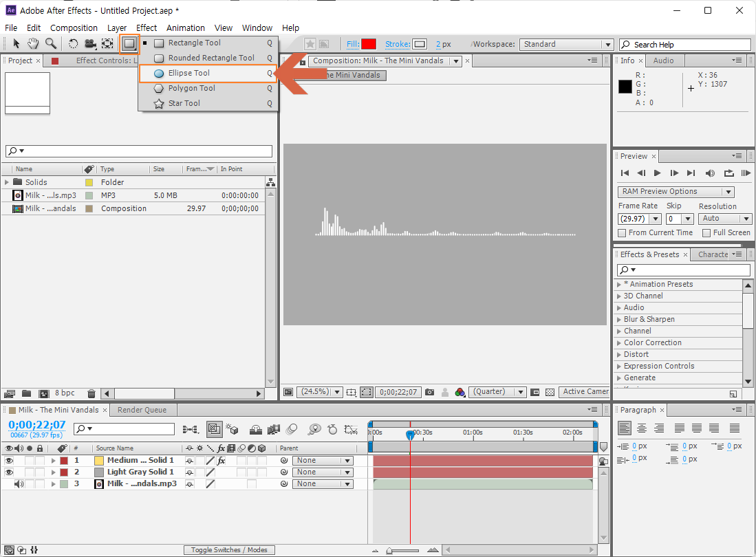Switch to the Render Queue tab
The image size is (756, 557).
pyautogui.click(x=142, y=410)
